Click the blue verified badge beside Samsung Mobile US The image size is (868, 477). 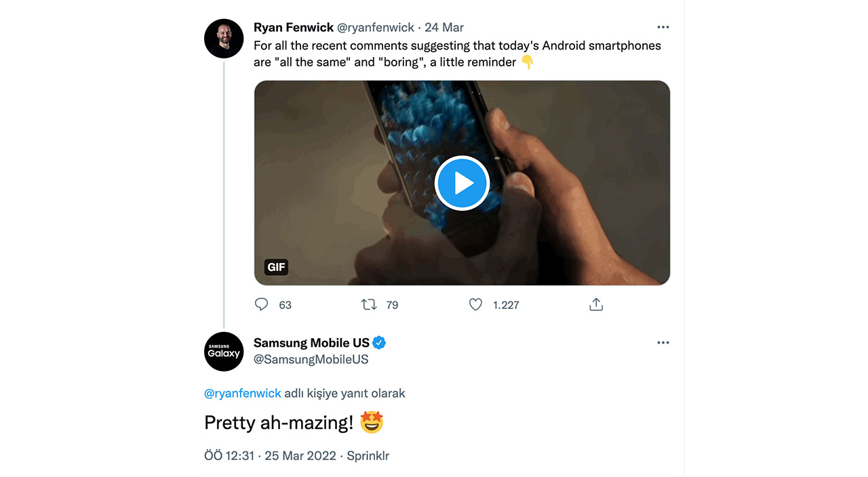(x=380, y=343)
